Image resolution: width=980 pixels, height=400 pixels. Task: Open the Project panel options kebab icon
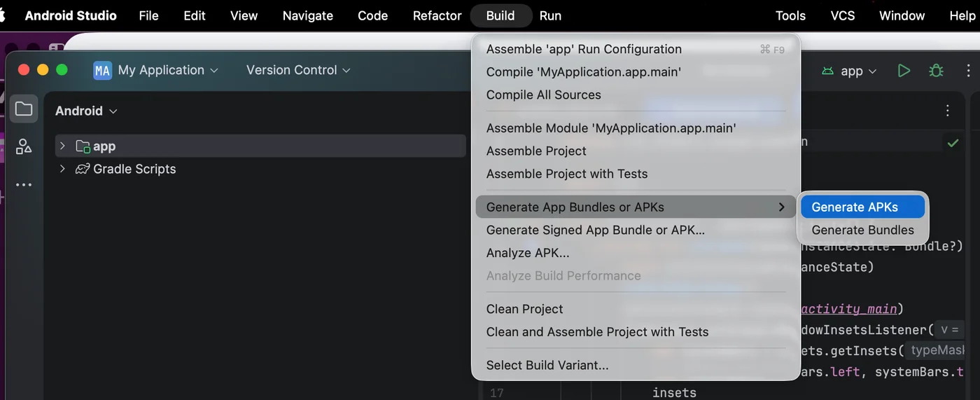coord(947,111)
